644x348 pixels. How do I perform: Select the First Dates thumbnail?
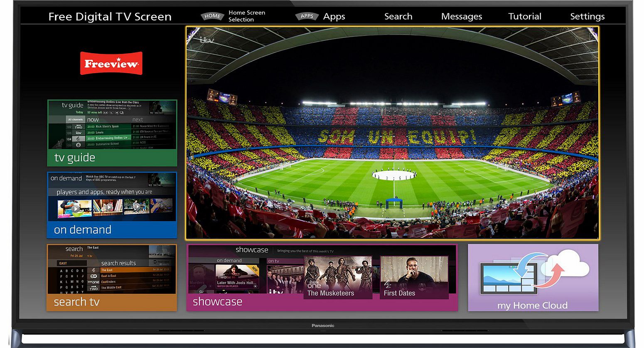414,276
